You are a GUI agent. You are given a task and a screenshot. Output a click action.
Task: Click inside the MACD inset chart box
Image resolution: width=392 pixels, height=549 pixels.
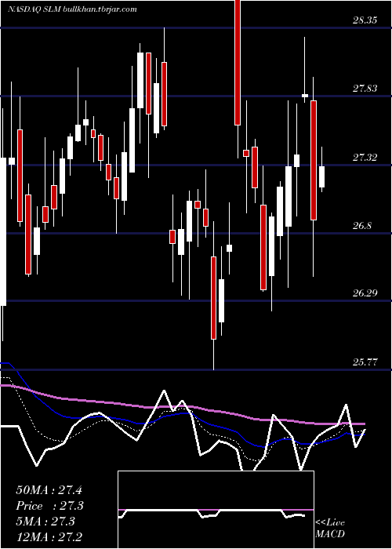[216, 510]
